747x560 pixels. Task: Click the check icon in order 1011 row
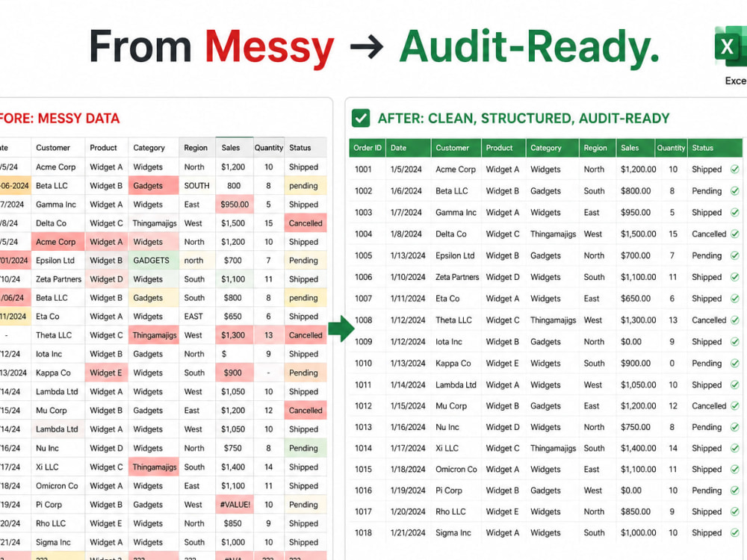point(734,385)
